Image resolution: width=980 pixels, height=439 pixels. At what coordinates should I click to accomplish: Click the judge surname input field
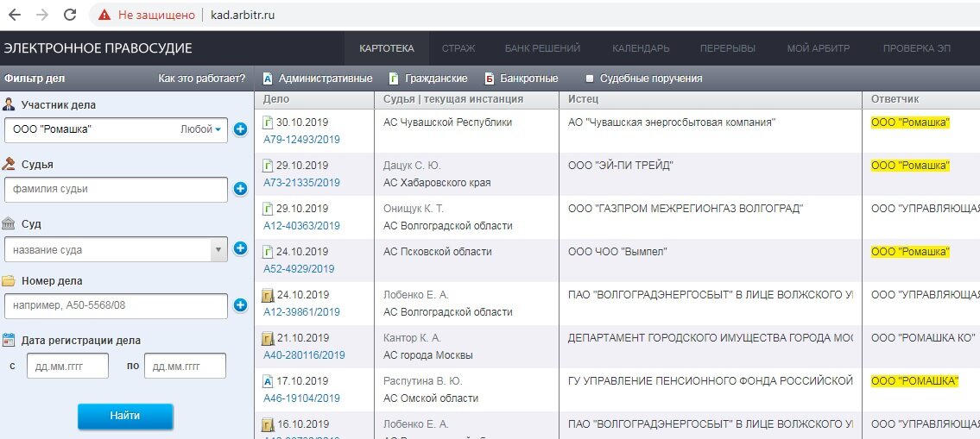[117, 189]
